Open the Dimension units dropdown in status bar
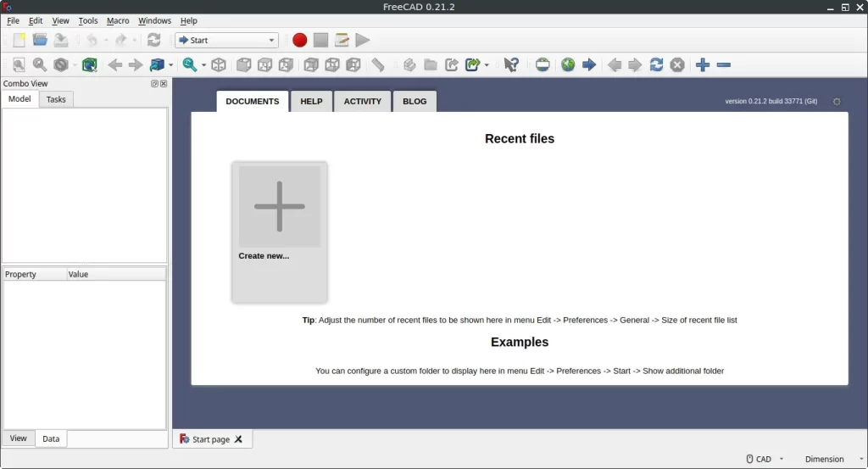The image size is (868, 469). pos(834,459)
